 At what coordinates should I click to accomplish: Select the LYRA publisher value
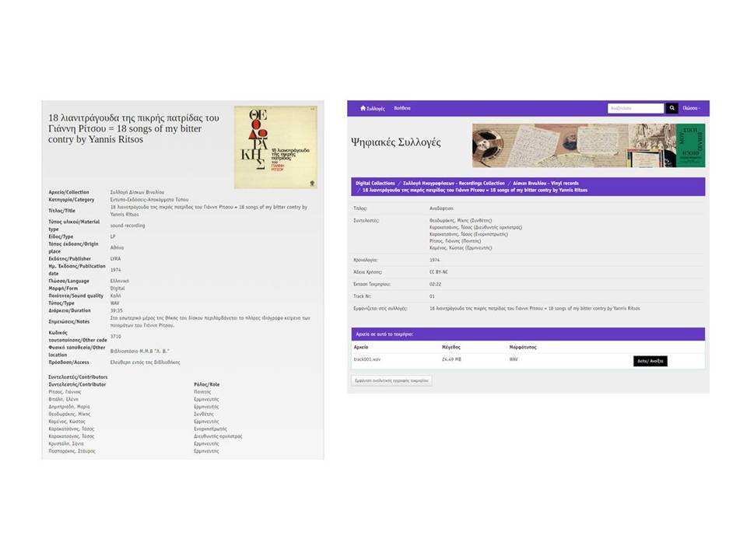[115, 258]
